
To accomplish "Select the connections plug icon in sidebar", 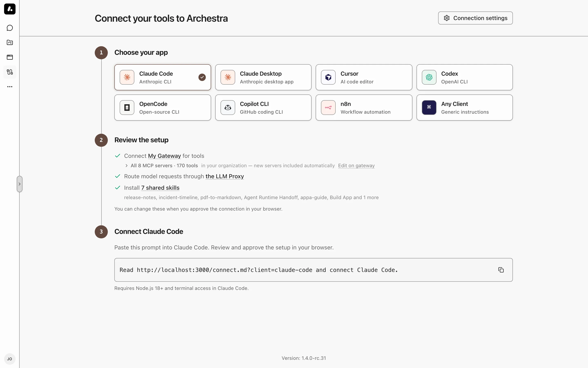I will point(10,72).
